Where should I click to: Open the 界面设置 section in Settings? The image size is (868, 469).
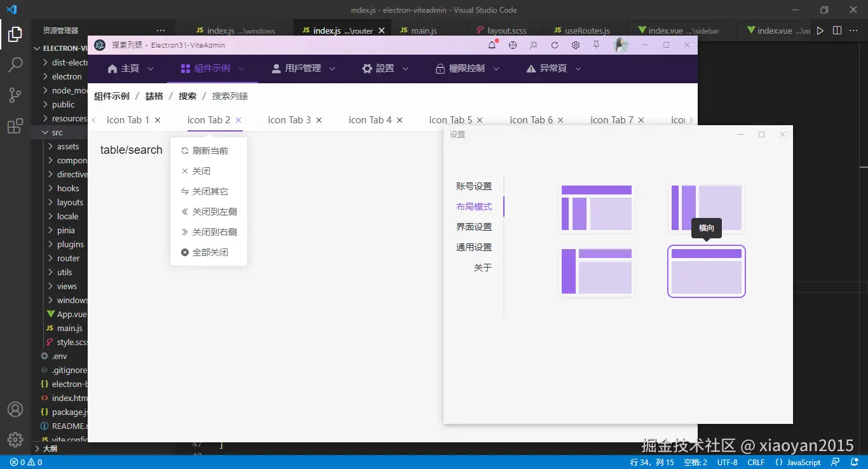point(473,226)
